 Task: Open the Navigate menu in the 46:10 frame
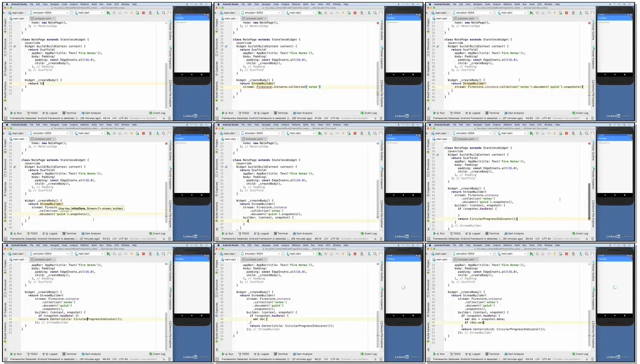click(266, 124)
